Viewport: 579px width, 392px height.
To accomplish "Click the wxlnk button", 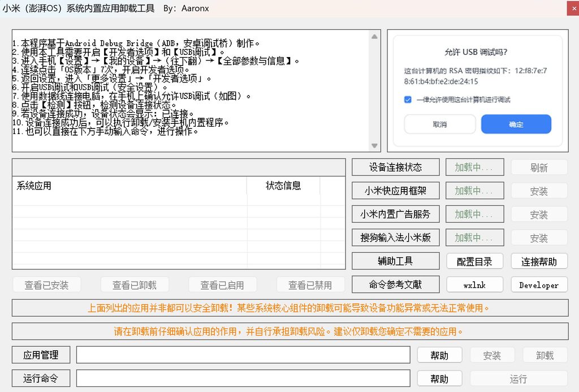I will click(x=474, y=285).
